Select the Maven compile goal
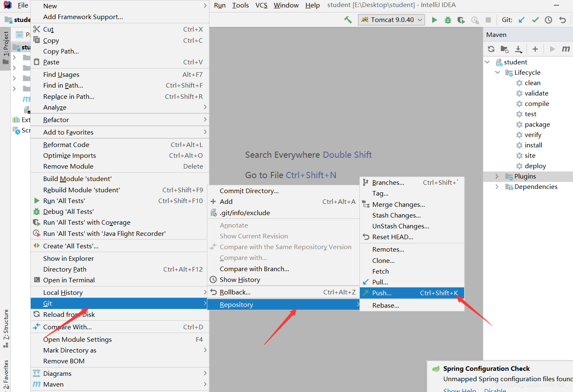573x392 pixels. (537, 104)
